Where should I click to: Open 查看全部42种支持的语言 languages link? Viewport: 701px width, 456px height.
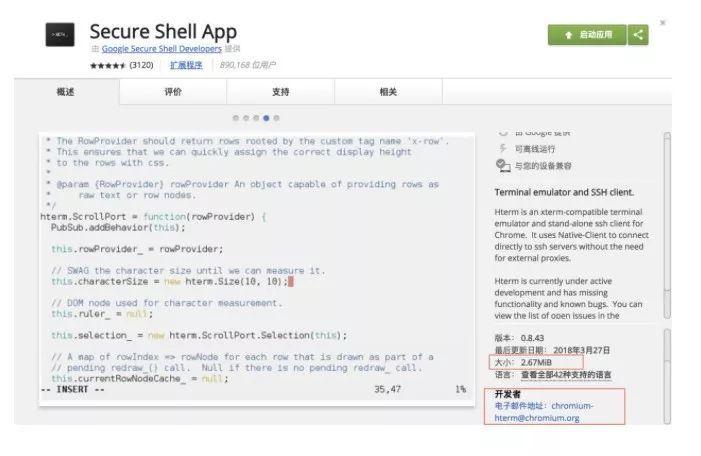pyautogui.click(x=566, y=375)
